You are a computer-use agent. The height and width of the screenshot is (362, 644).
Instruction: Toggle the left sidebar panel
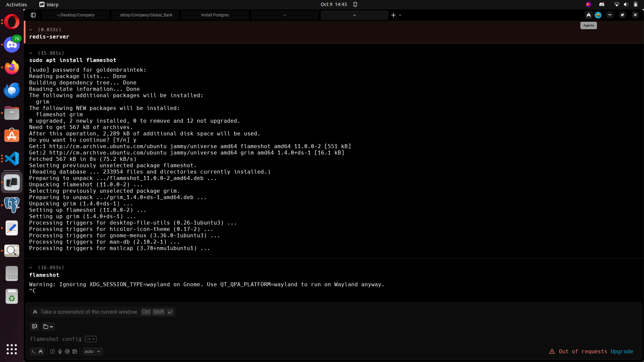click(33, 15)
